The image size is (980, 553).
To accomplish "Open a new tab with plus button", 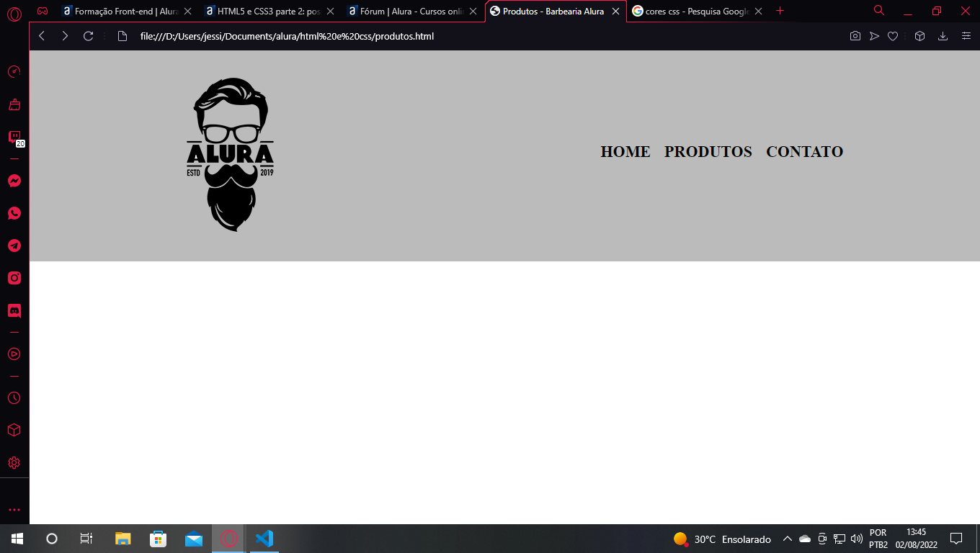I will point(780,11).
